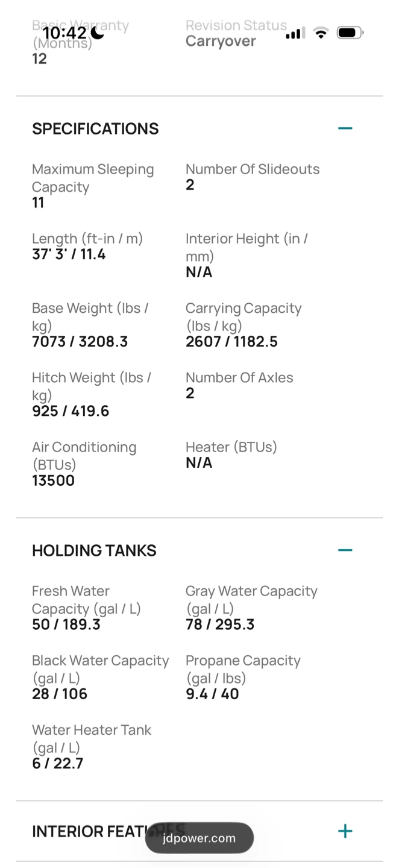Tap the moon focus mode icon
The image size is (399, 868).
[x=98, y=33]
